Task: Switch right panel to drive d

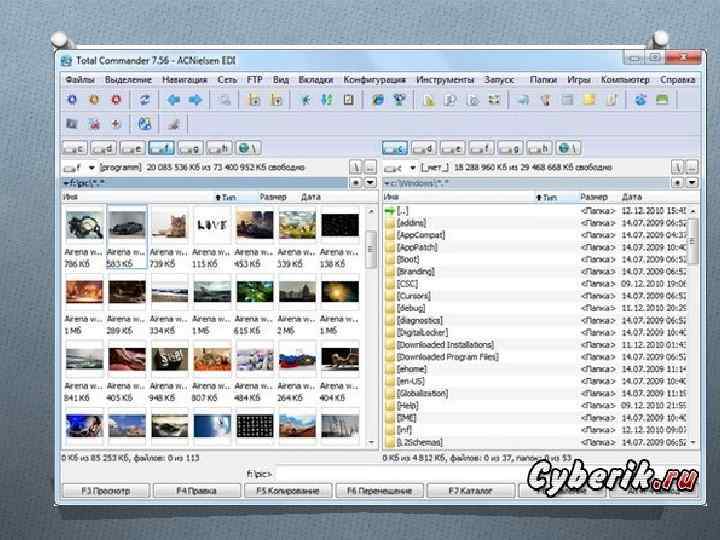Action: (424, 148)
